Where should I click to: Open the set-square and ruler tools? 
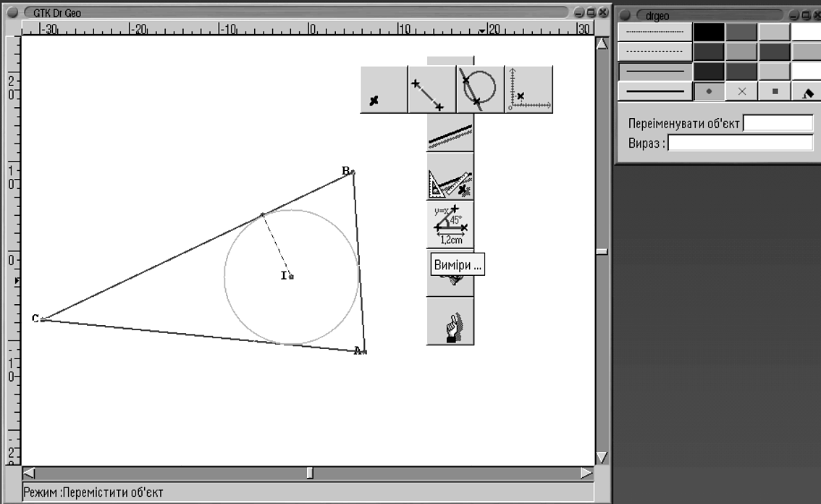coord(450,177)
